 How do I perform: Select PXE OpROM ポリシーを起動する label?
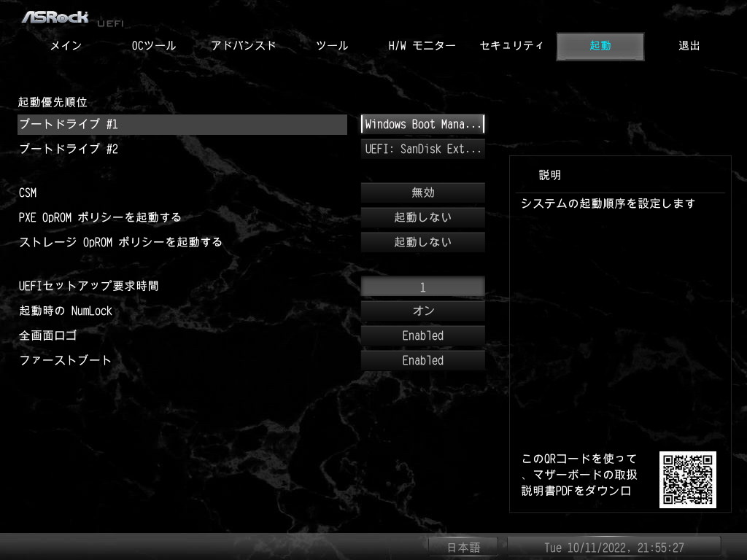pyautogui.click(x=100, y=217)
